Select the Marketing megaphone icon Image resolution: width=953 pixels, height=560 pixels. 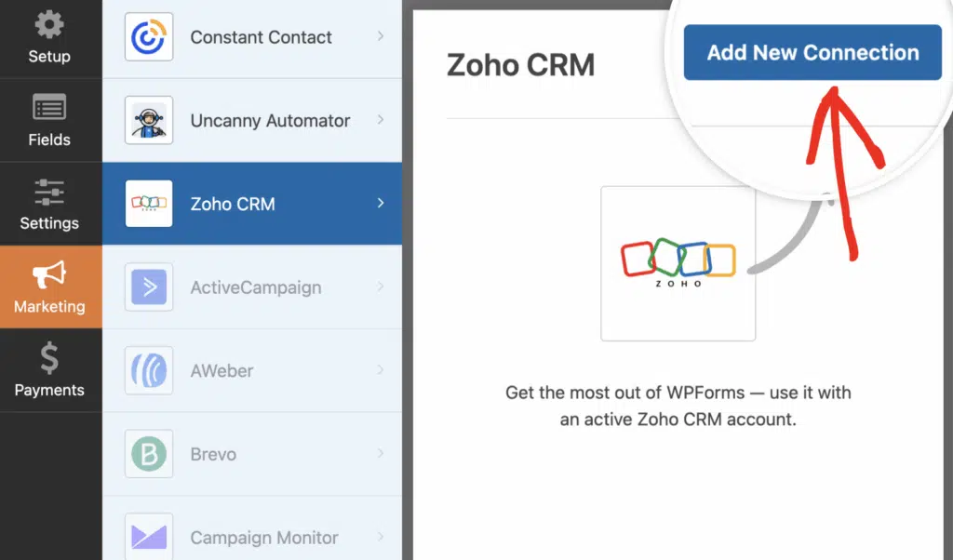coord(49,274)
